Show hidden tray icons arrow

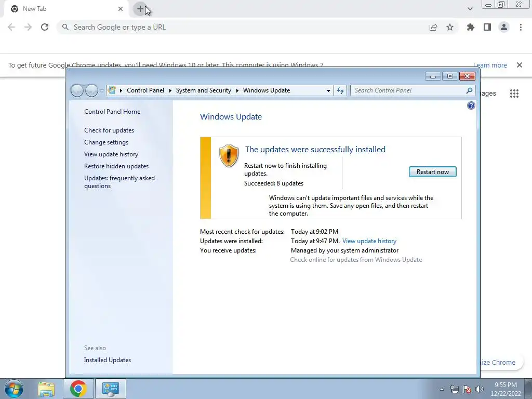(442, 389)
